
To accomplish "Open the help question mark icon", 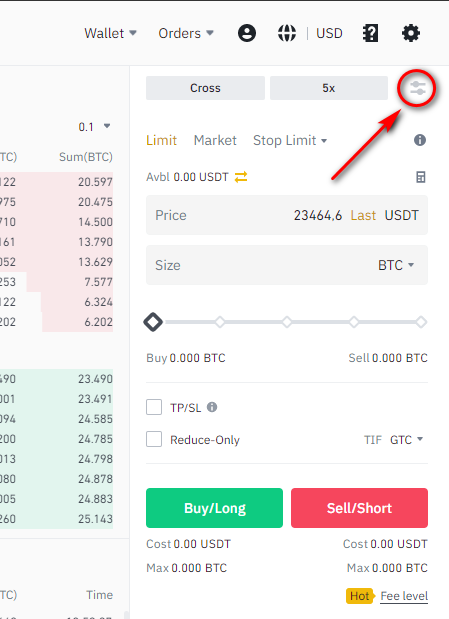I will pyautogui.click(x=370, y=33).
